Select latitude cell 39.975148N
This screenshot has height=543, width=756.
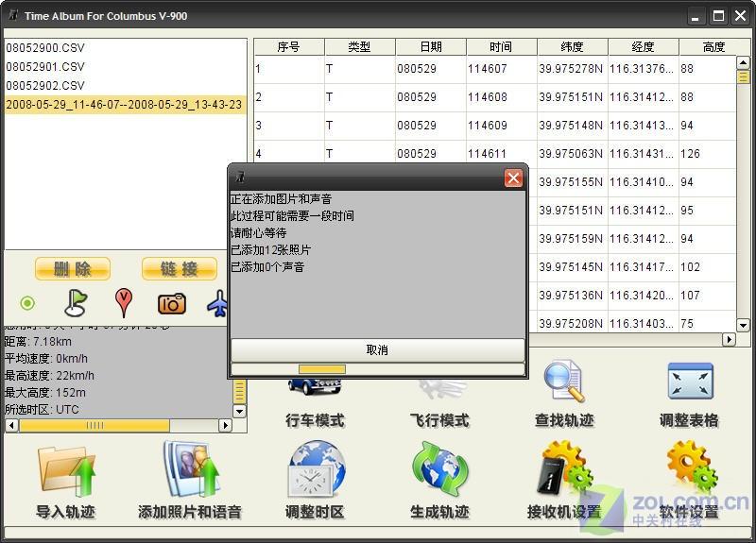(x=571, y=126)
